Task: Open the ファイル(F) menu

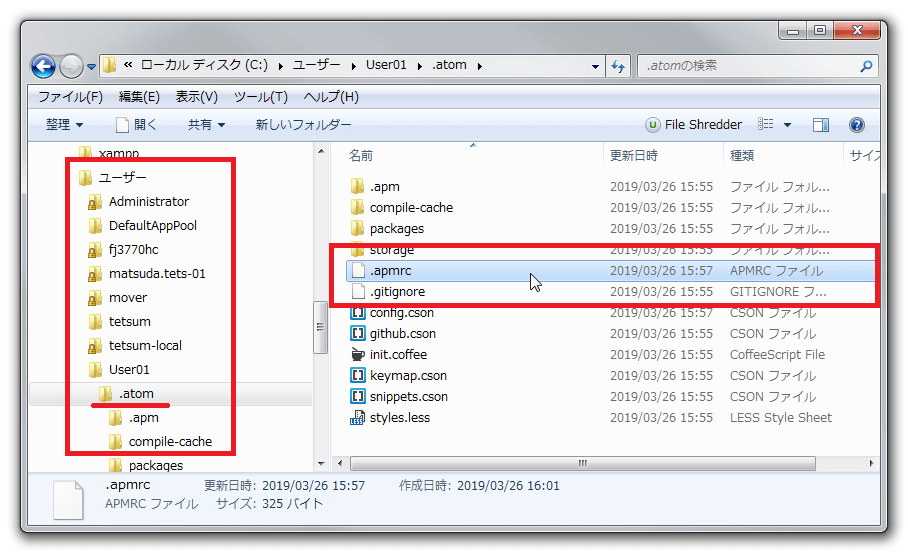Action: coord(70,97)
